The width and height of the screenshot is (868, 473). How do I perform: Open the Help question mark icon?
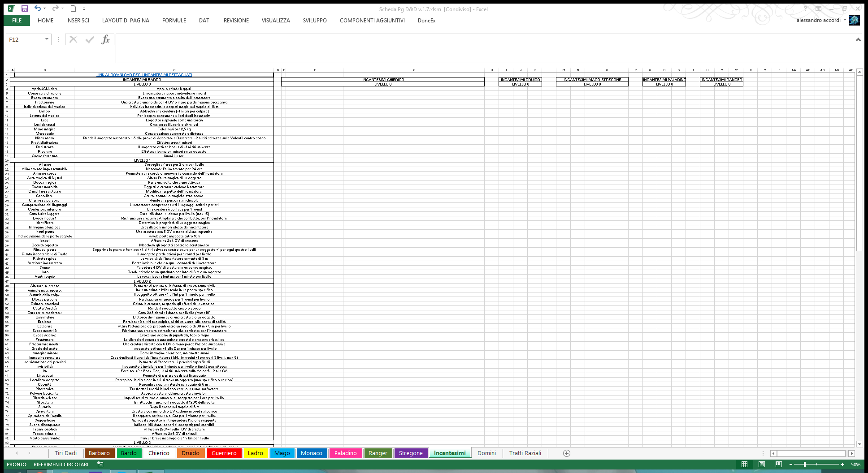click(x=805, y=9)
